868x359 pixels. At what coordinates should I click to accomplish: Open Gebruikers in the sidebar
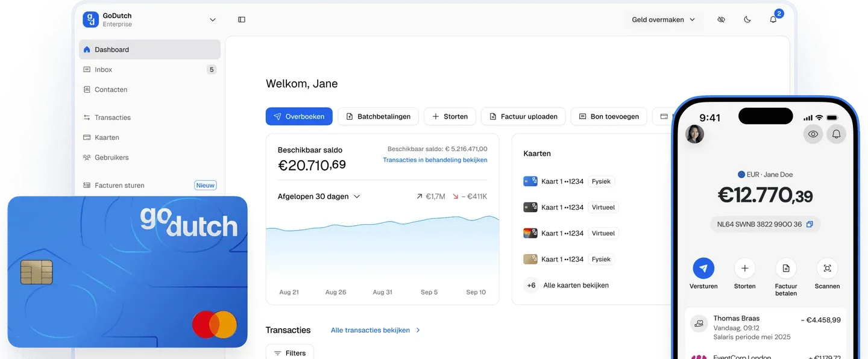[x=149, y=157]
